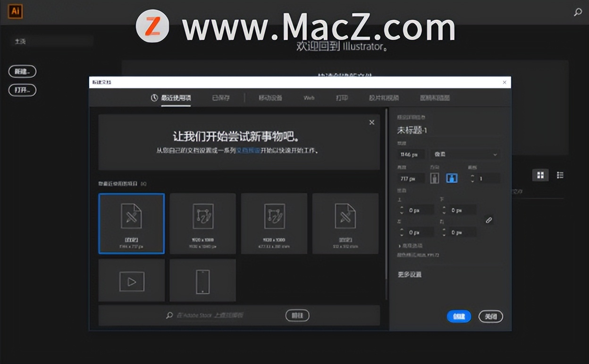Select the portrait orientation icon
This screenshot has height=364, width=589.
click(x=434, y=178)
